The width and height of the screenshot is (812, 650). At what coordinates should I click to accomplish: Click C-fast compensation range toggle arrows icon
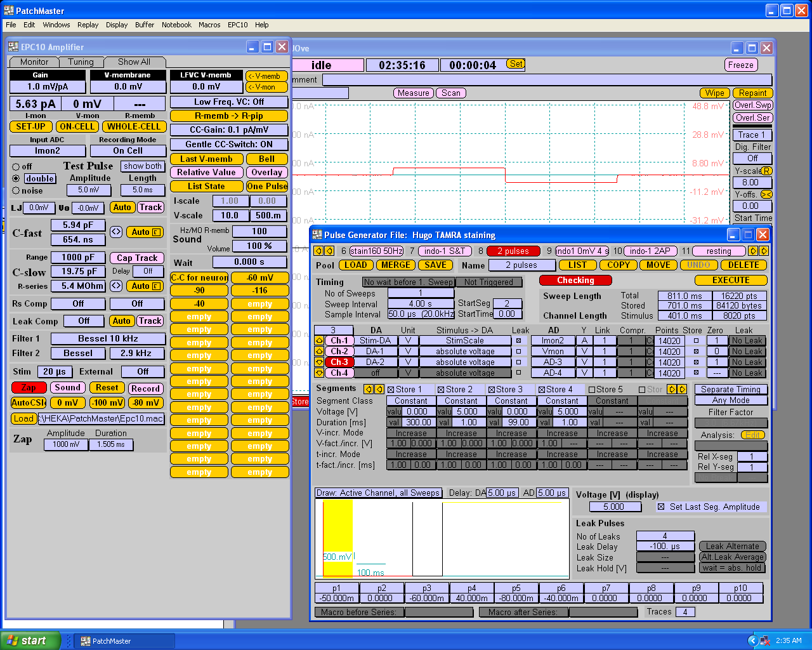click(116, 232)
